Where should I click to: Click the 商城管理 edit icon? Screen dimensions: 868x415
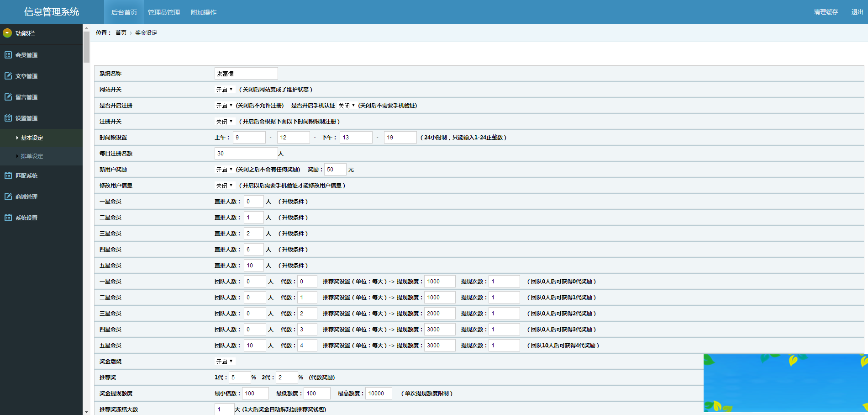tap(8, 197)
